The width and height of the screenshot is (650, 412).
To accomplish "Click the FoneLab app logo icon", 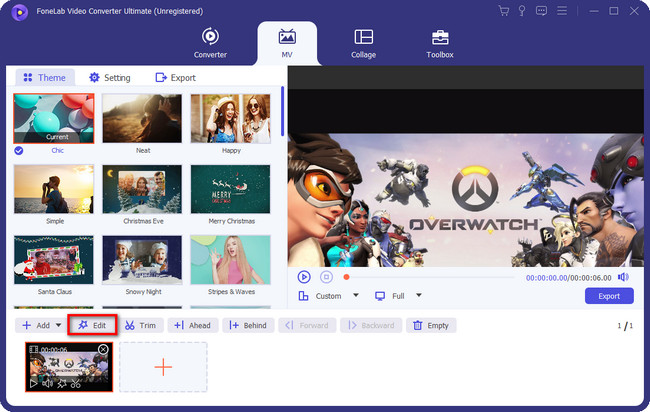I will tap(19, 12).
